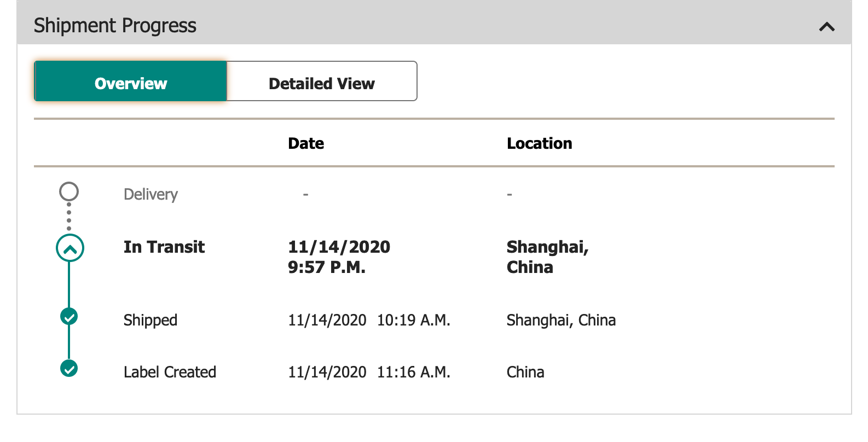Click the Shipped checkmark icon
The height and width of the screenshot is (442, 868).
69,317
